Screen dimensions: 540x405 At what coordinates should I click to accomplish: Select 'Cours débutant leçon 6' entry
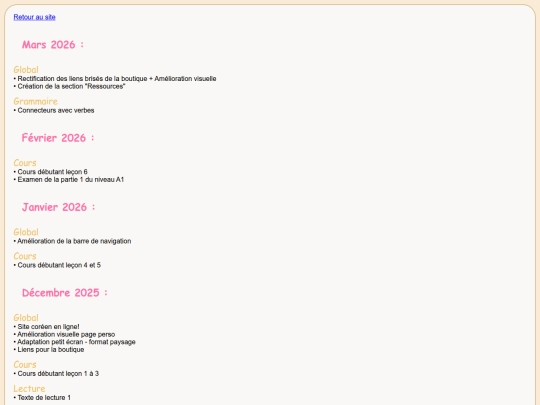[x=52, y=172]
